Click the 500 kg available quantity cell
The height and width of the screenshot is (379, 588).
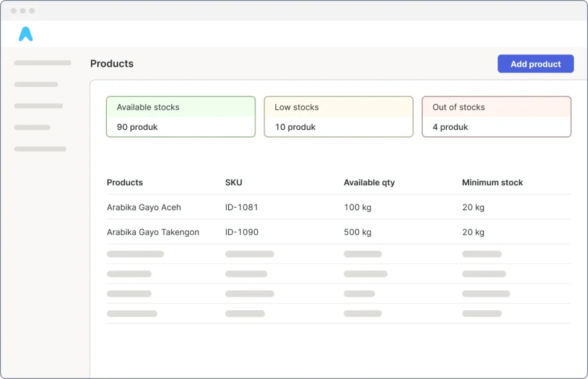click(357, 232)
